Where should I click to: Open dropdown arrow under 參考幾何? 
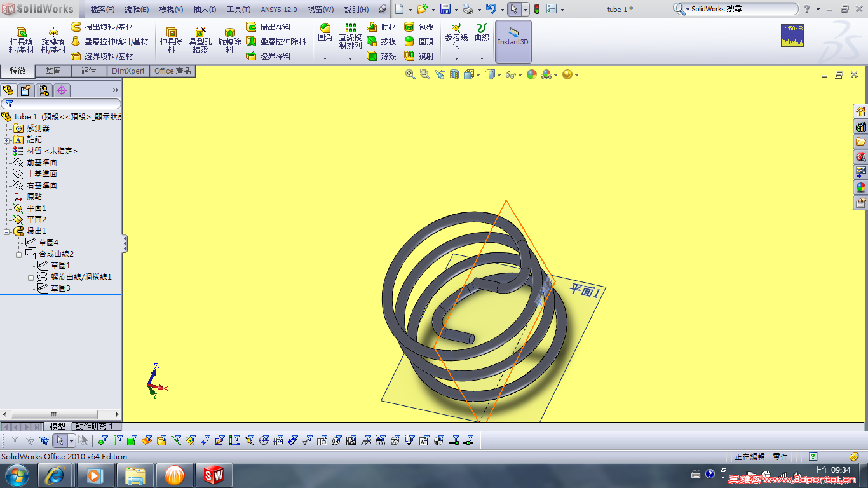456,58
